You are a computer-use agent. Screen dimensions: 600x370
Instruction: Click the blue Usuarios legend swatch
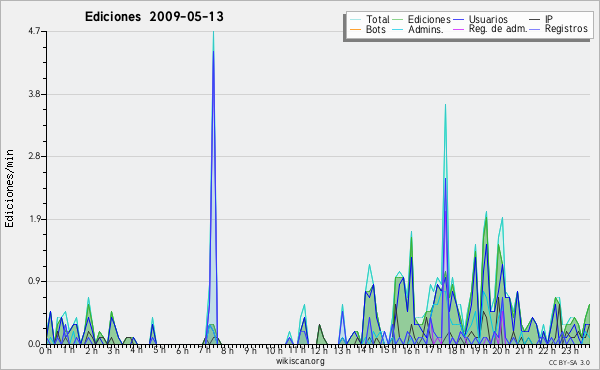458,20
